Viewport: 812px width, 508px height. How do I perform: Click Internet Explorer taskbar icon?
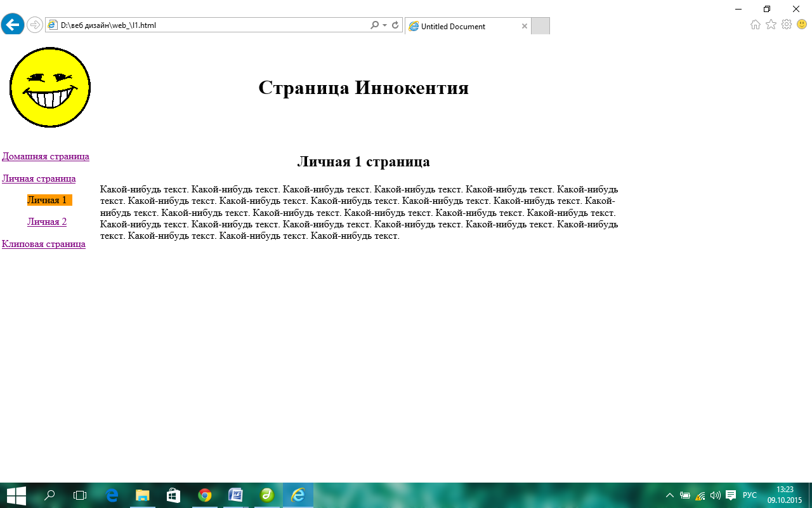pos(298,495)
